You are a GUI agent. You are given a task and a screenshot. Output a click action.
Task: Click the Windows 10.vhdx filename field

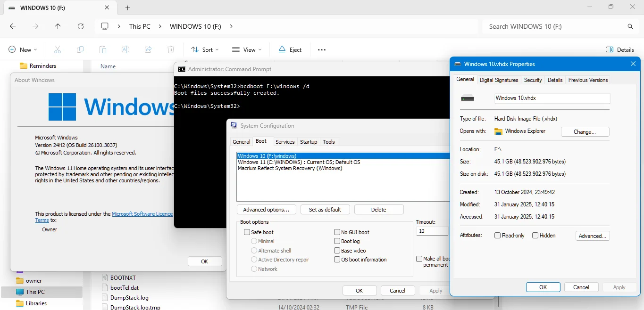pos(552,98)
